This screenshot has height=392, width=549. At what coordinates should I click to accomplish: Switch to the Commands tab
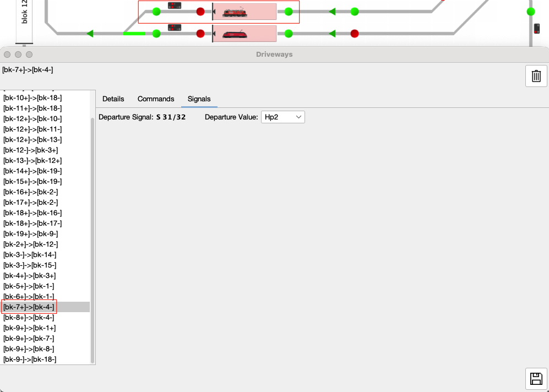coord(156,99)
